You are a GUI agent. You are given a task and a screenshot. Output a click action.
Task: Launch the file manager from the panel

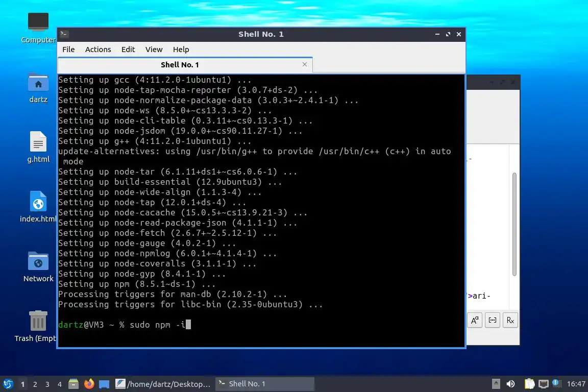tap(73, 384)
